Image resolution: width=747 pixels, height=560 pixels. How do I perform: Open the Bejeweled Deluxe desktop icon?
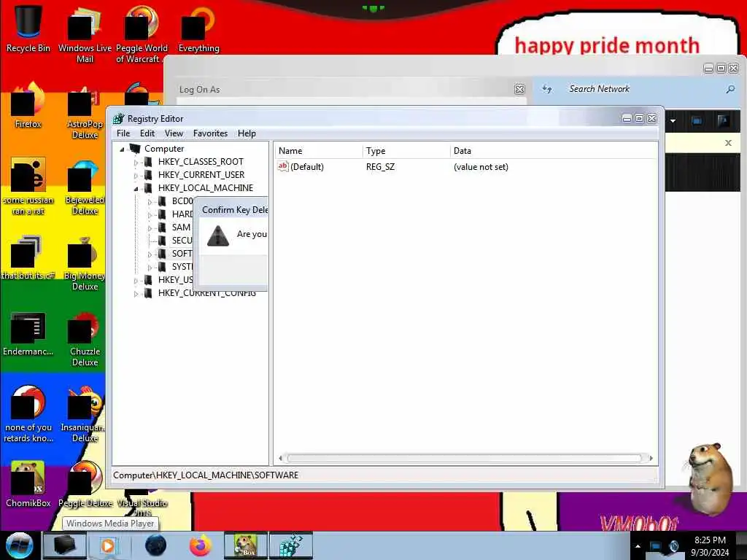click(85, 187)
